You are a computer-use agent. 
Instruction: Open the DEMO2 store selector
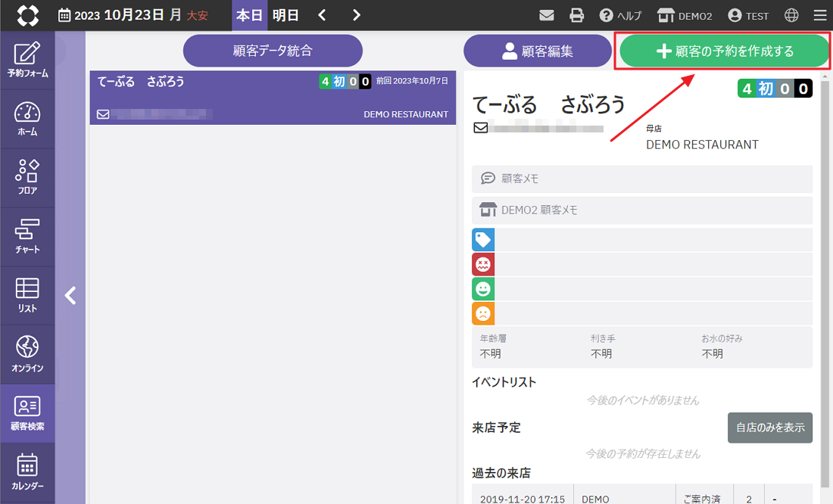click(x=685, y=15)
